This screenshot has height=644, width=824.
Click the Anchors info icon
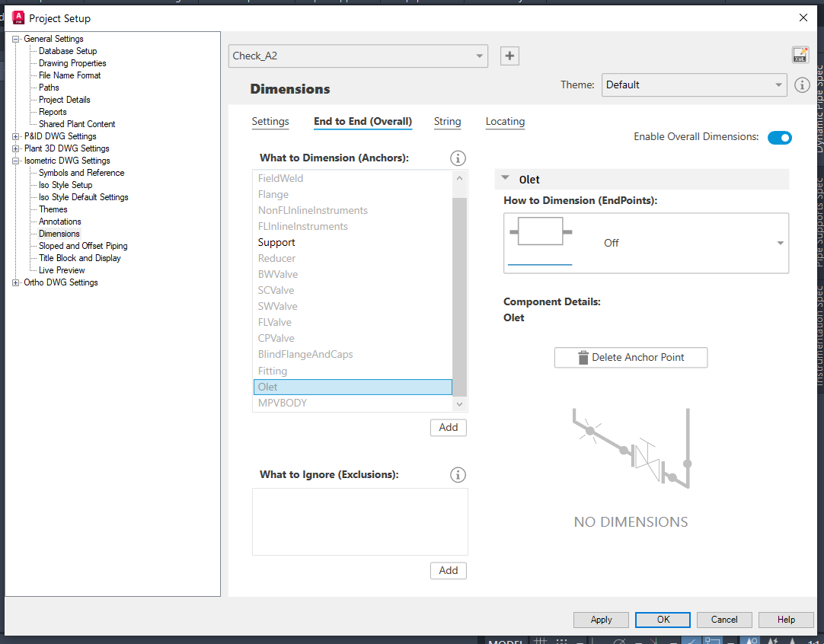pyautogui.click(x=458, y=158)
